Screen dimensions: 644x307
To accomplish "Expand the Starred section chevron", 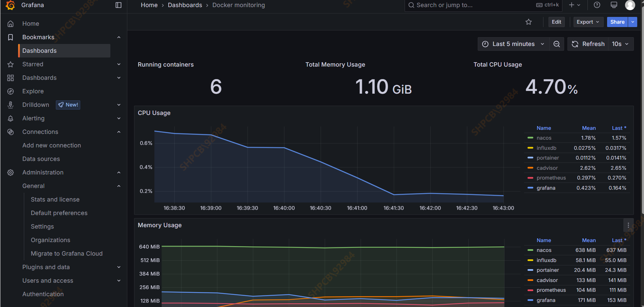I will click(x=119, y=64).
